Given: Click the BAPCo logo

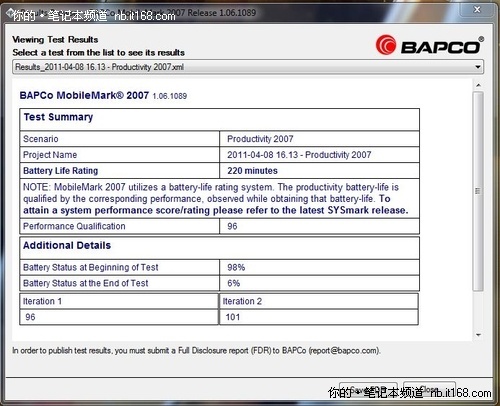Looking at the screenshot, I should click(x=430, y=45).
